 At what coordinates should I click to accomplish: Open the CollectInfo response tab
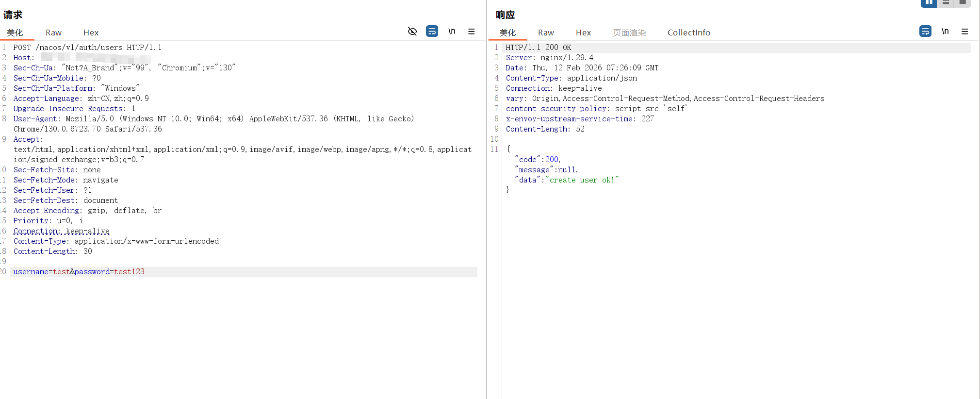point(688,33)
